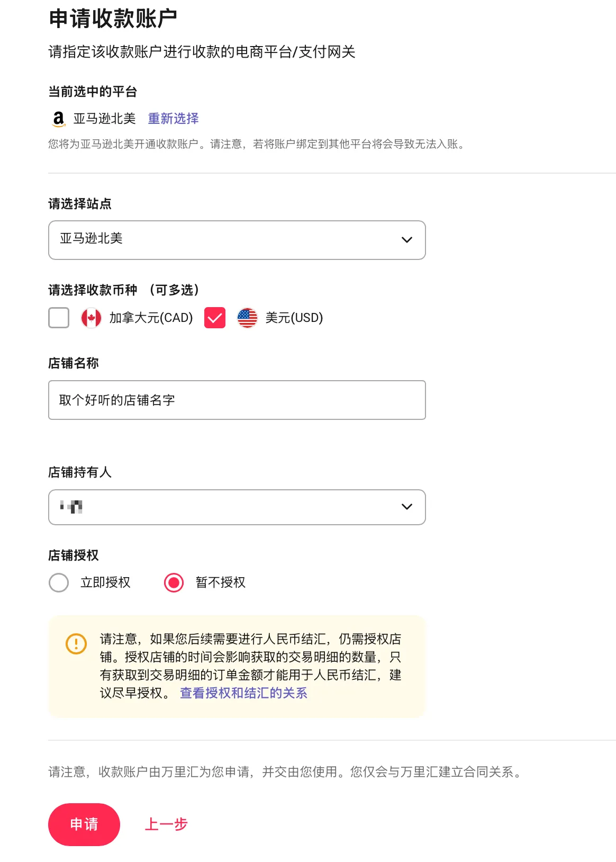Select the 立即授权 radio button

point(59,582)
